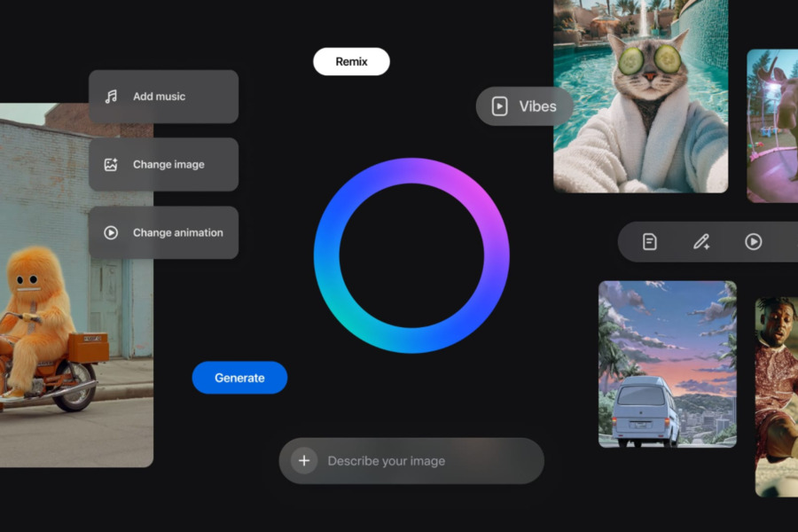Click the gradient Meta AI ring

tap(411, 255)
